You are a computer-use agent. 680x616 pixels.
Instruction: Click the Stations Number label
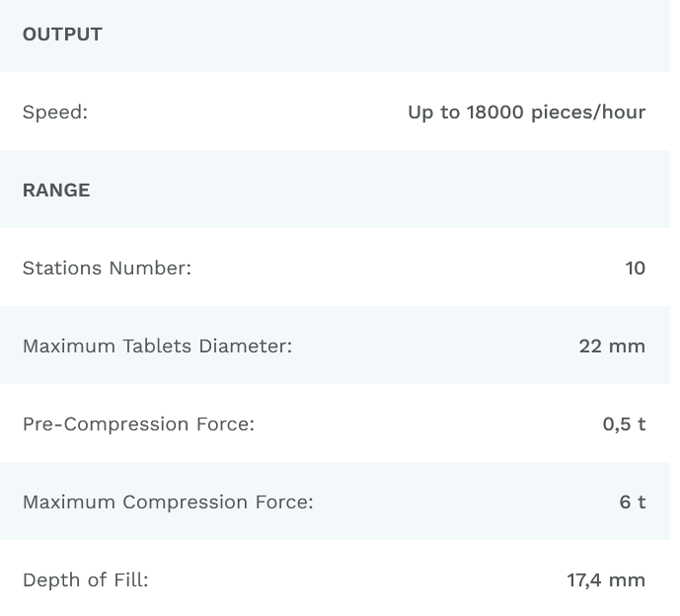[107, 269]
